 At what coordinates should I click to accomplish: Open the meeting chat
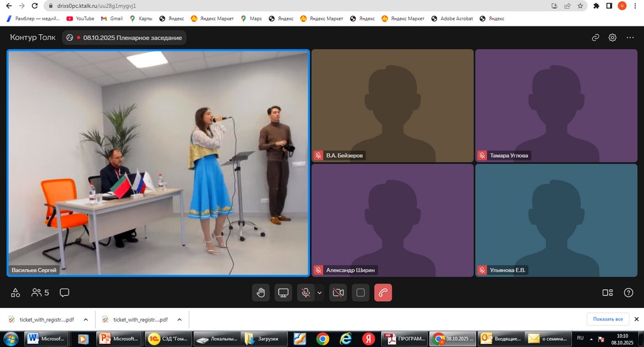pos(64,292)
